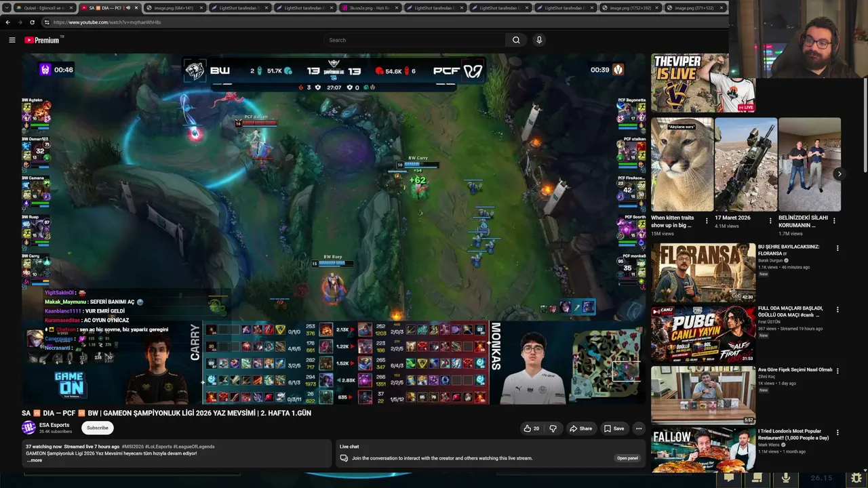Click into the YouTube search field
This screenshot has width=868, height=488.
[x=415, y=40]
